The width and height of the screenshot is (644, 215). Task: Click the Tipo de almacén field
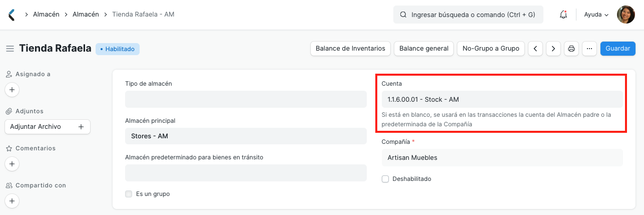click(246, 99)
